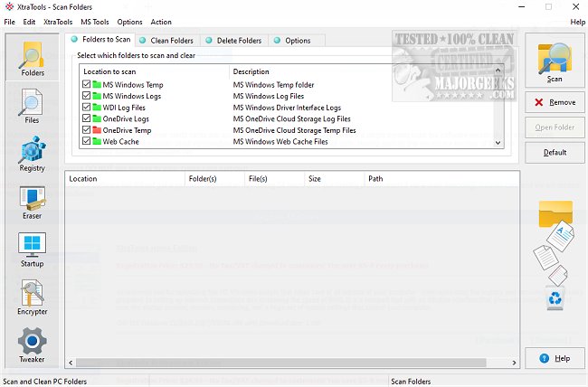Screen dimensions: 588x387
Task: Click the MS Windows Temp green folder icon
Action: coord(97,84)
